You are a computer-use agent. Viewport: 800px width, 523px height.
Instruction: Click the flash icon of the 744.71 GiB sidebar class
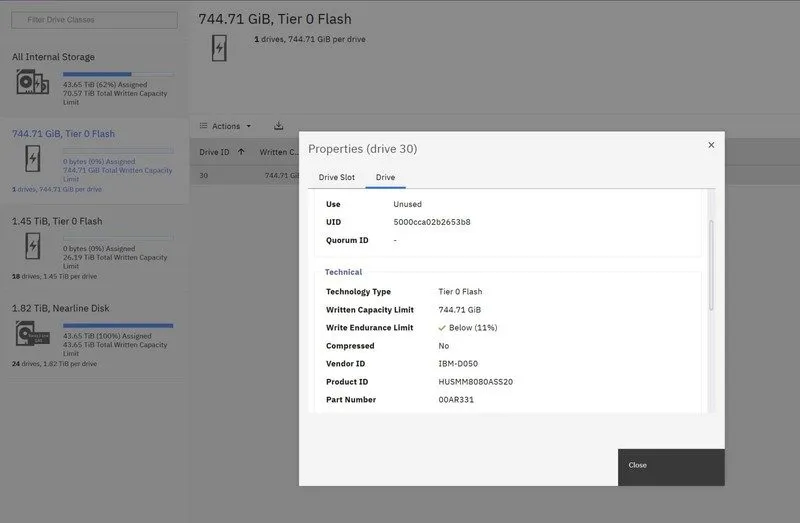click(x=33, y=159)
